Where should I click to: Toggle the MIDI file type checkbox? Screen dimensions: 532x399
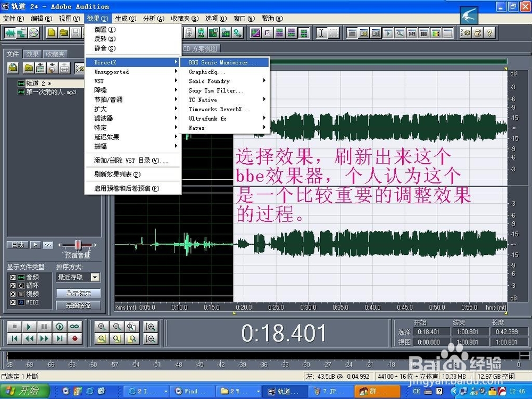click(13, 302)
